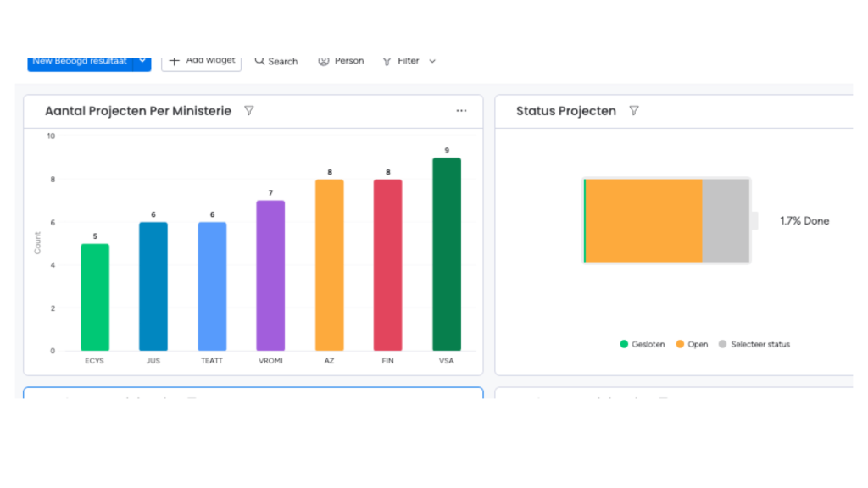The image size is (868, 488).
Task: Open three-dot menu of Aantal Projecten widget
Action: point(461,111)
